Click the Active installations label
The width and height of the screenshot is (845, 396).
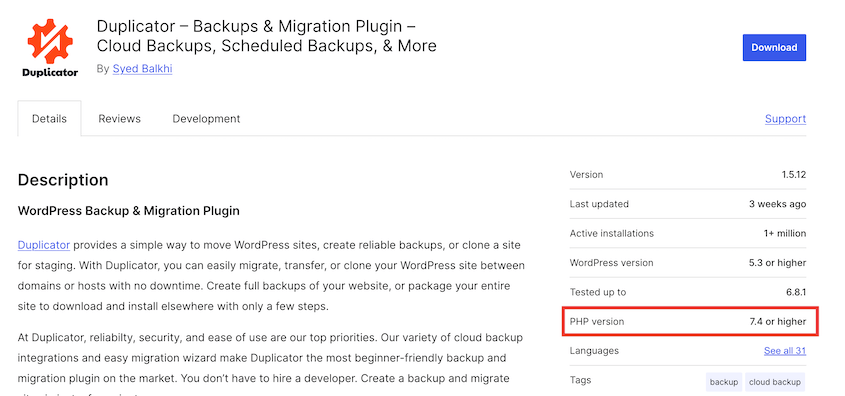tap(612, 233)
